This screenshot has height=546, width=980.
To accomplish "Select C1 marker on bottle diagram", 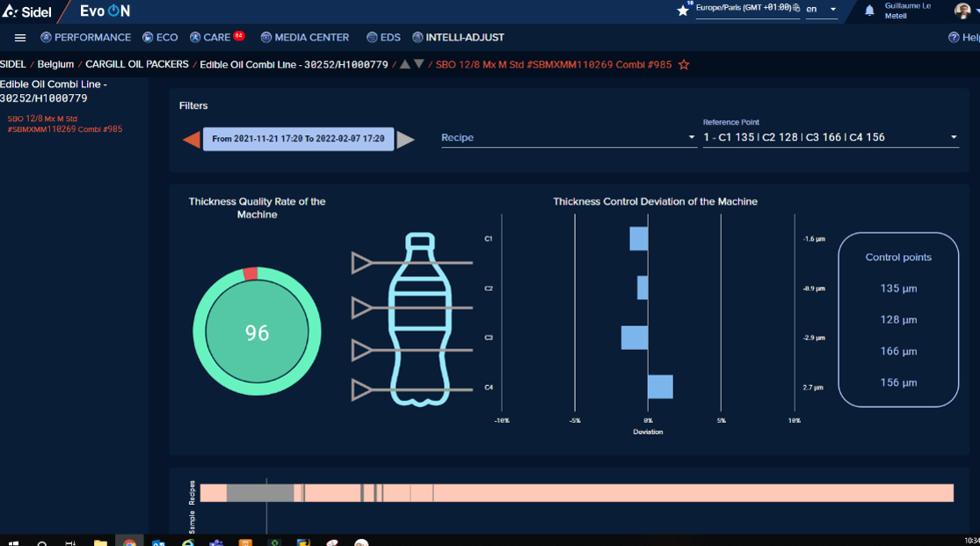I will [x=363, y=262].
